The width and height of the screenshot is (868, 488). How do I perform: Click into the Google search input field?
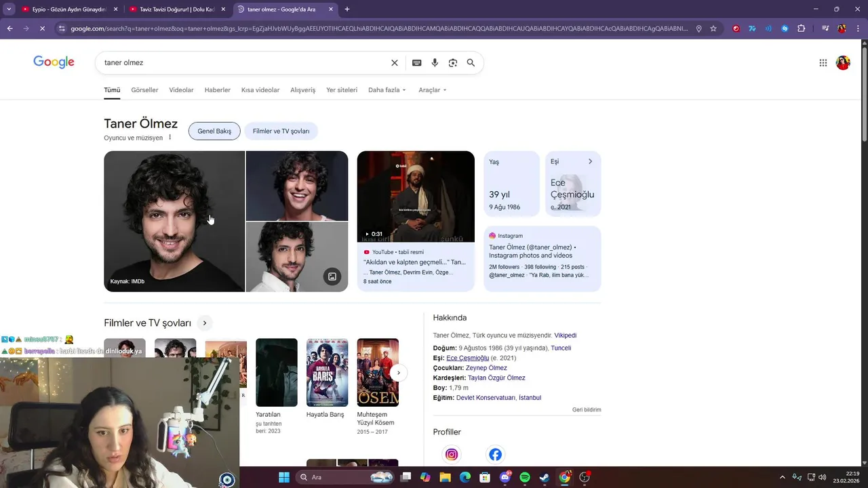[244, 62]
